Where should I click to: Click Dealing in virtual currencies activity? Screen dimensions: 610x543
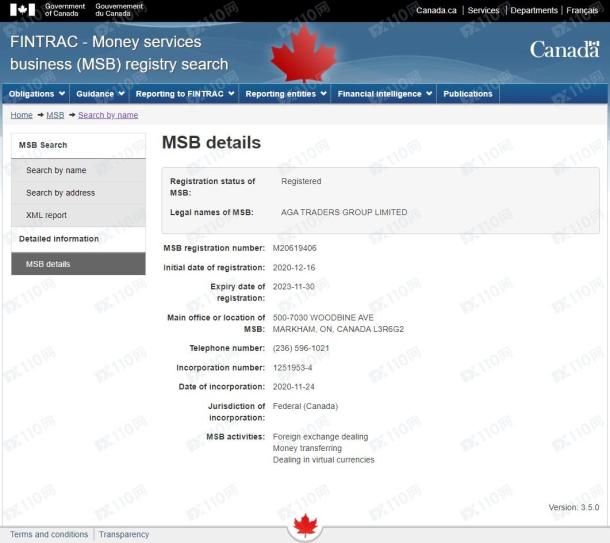323,460
